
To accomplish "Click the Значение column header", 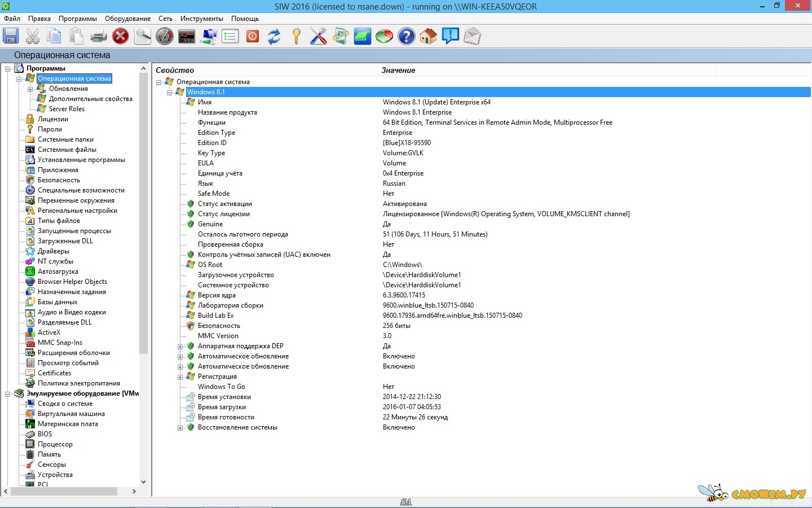I will pos(546,70).
